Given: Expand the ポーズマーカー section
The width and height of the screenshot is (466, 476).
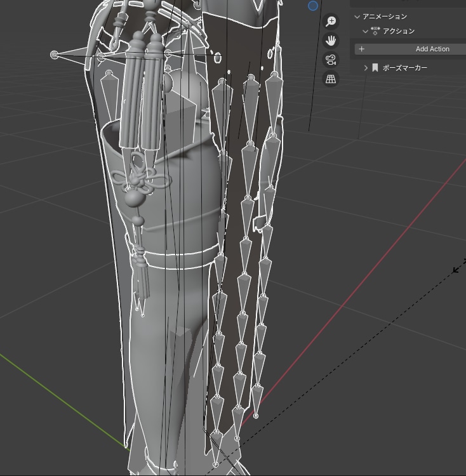Looking at the screenshot, I should point(366,68).
